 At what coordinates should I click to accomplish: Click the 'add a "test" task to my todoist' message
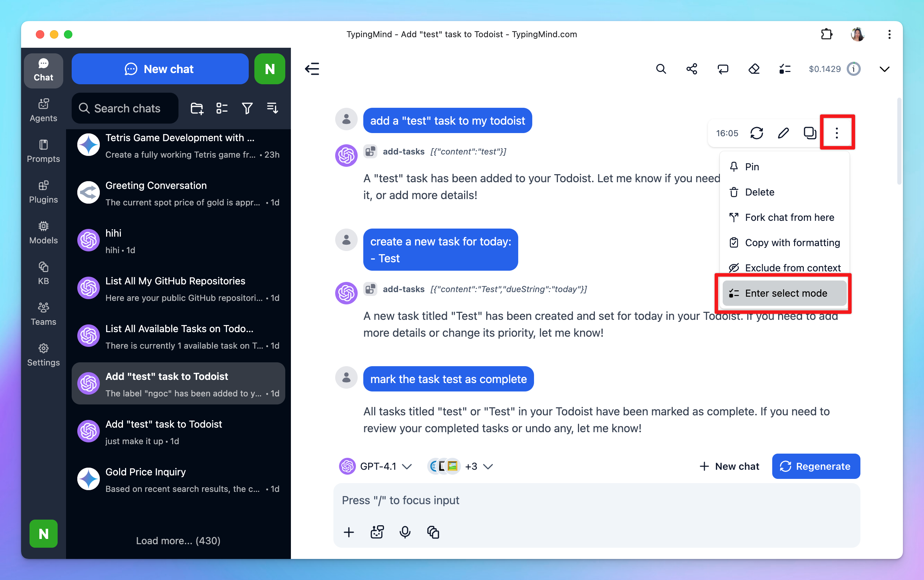coord(447,120)
